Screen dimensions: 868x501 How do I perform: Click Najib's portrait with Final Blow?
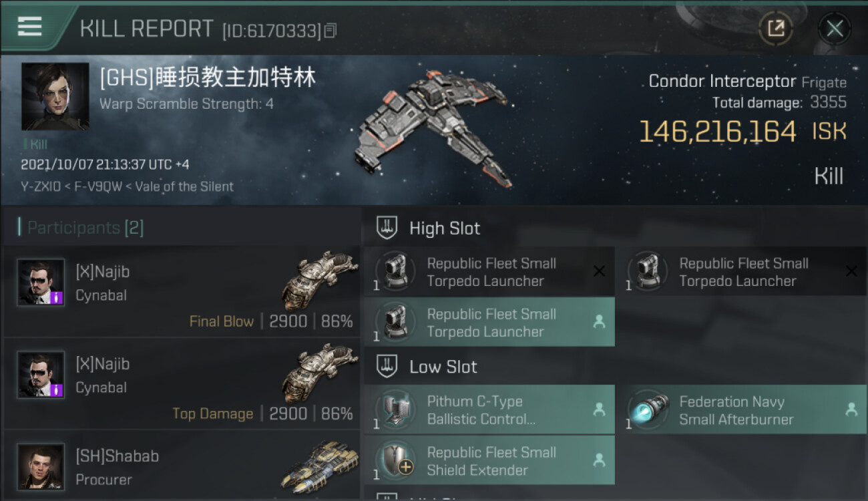41,283
